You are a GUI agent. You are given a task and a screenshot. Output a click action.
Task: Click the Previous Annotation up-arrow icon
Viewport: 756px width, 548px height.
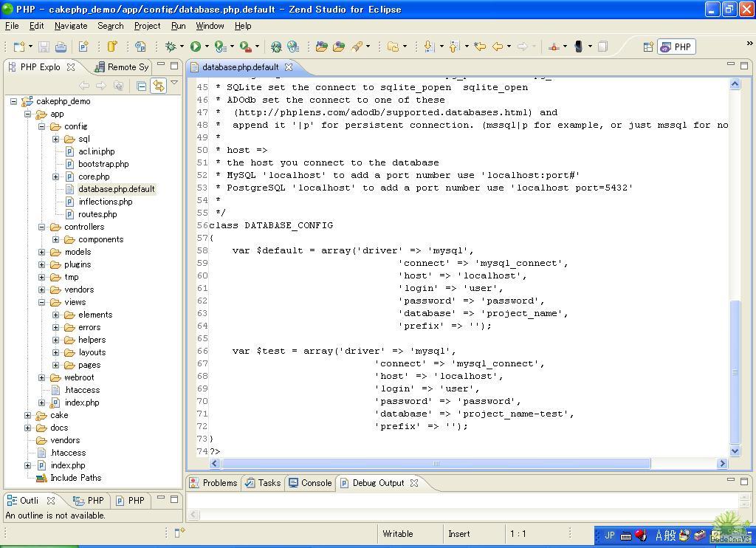tap(454, 47)
